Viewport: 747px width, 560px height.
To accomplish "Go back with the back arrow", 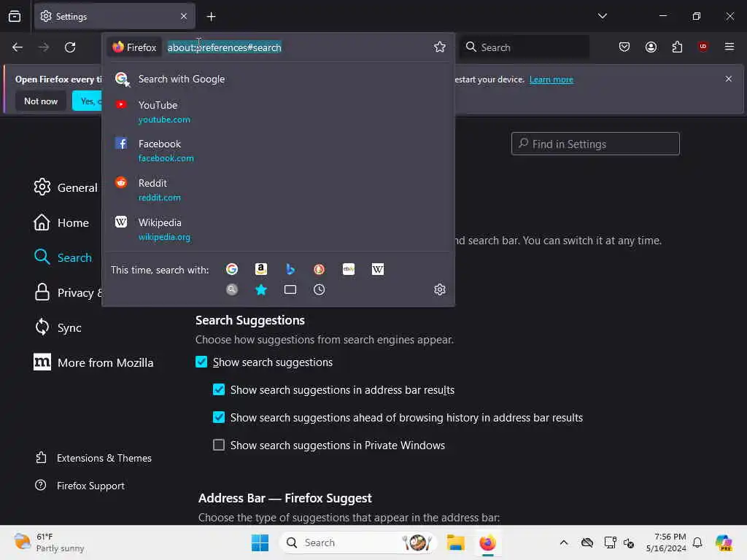I will tap(18, 47).
